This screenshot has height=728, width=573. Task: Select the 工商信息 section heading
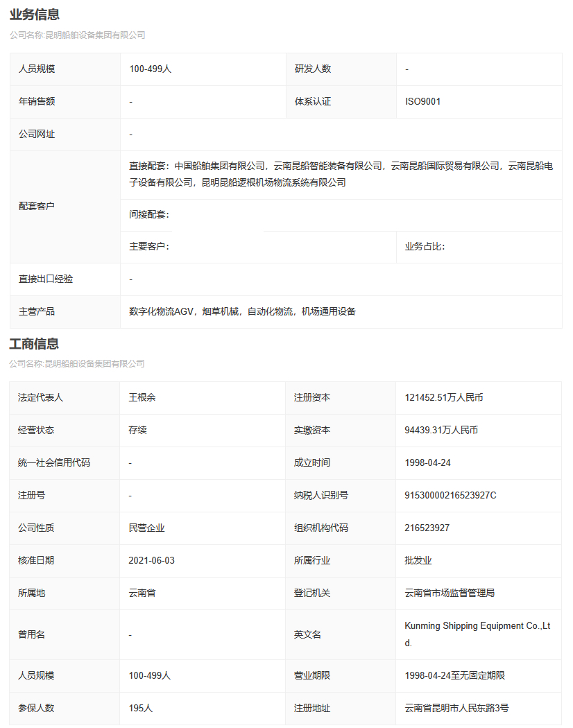34,344
